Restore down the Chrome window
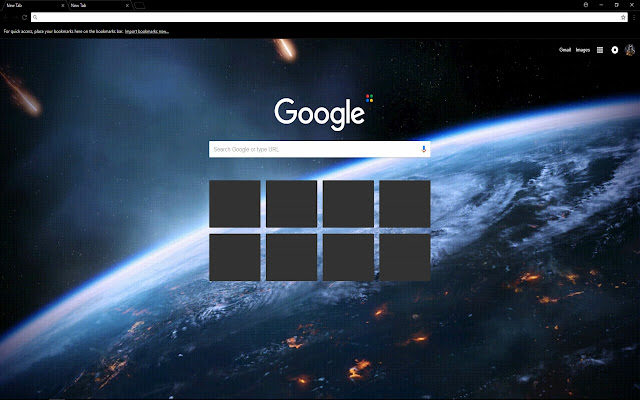This screenshot has width=640, height=400. point(617,5)
